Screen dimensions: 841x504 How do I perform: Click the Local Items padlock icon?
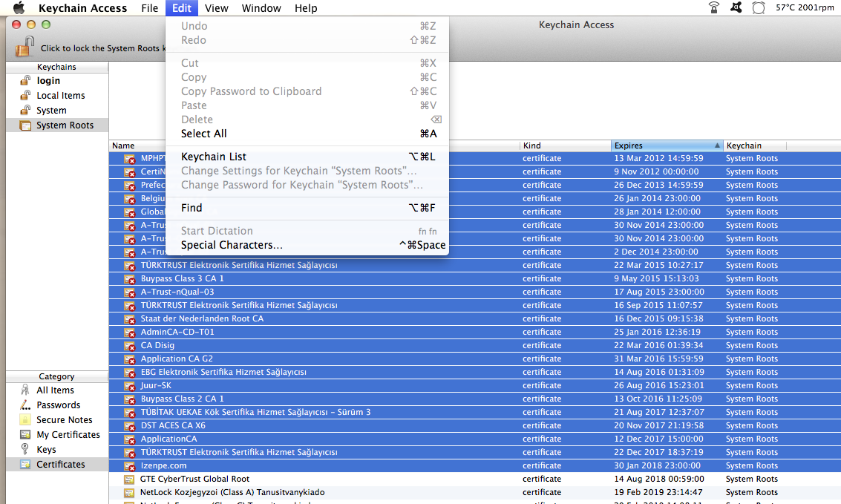click(25, 96)
